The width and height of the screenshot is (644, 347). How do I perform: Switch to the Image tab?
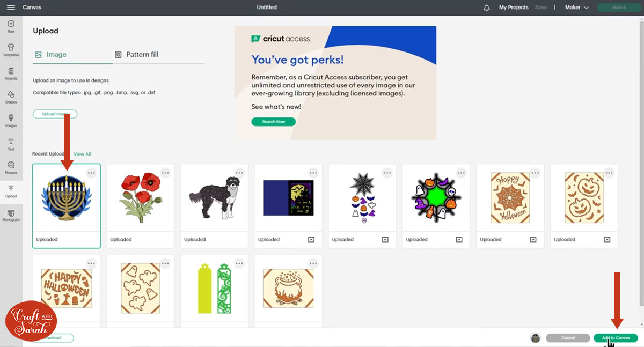pyautogui.click(x=51, y=55)
